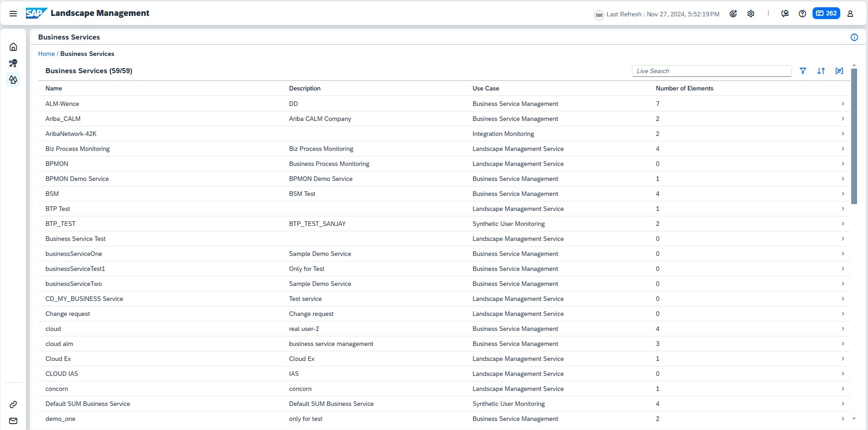
Task: Open the hamburger navigation menu
Action: point(13,14)
